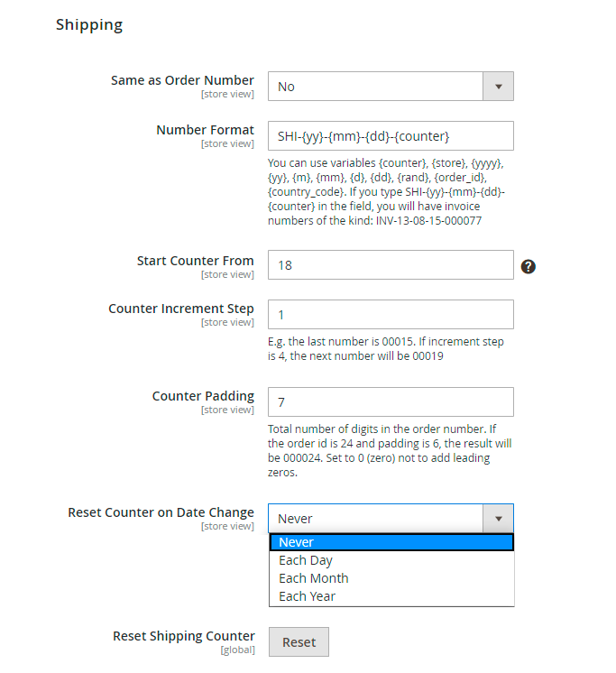Click the Reset Shipping Counter label

pyautogui.click(x=183, y=636)
